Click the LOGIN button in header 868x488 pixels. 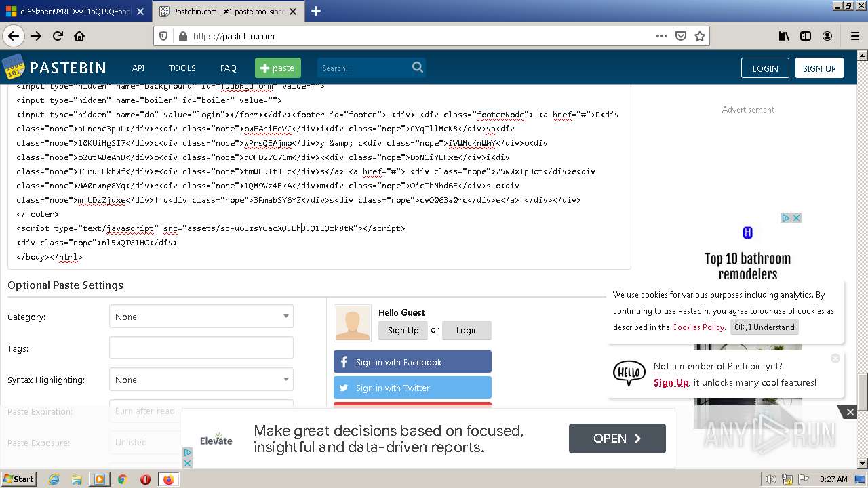765,68
